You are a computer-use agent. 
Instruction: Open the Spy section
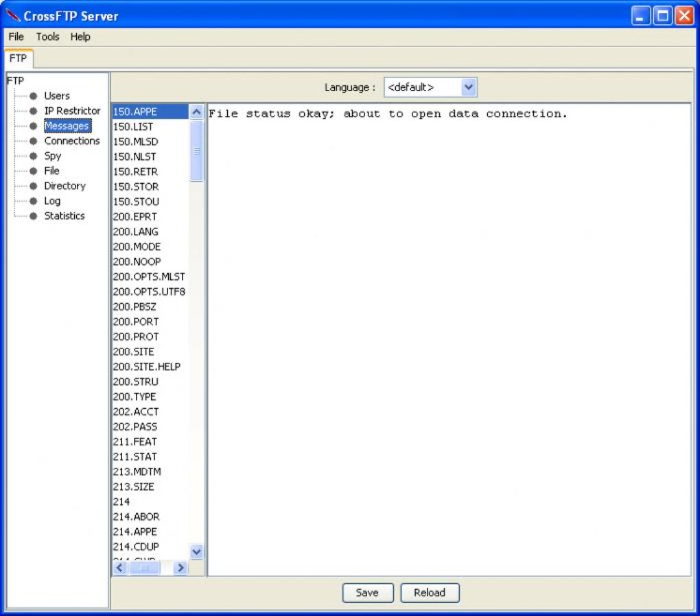(x=52, y=156)
